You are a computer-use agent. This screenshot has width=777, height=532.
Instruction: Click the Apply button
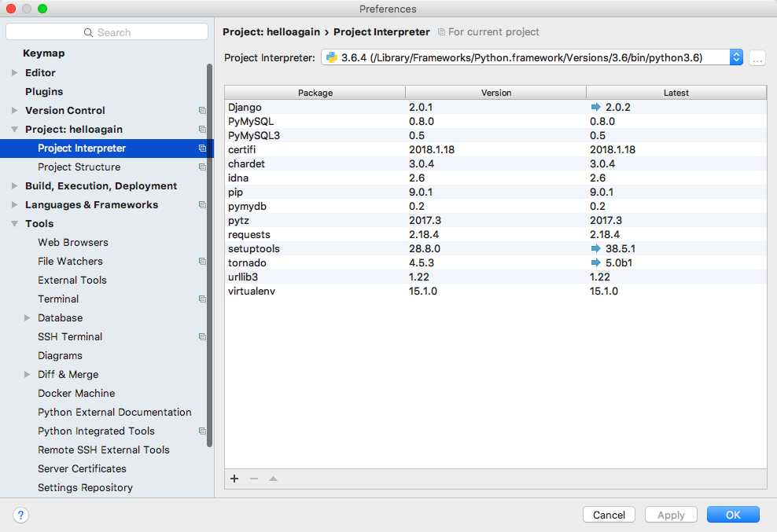click(671, 515)
